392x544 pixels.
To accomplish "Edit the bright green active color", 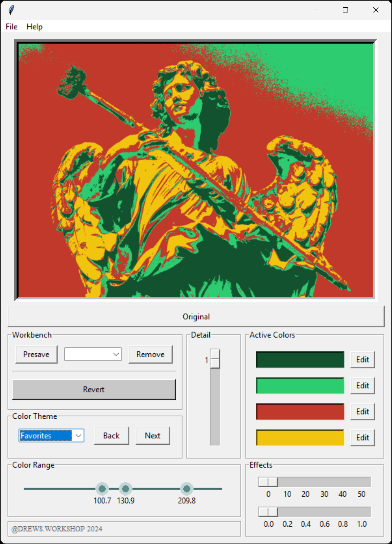I will point(362,386).
